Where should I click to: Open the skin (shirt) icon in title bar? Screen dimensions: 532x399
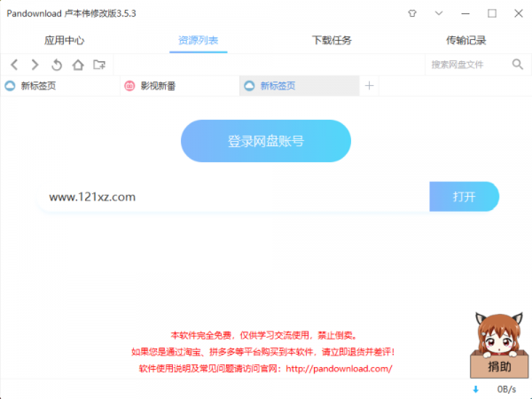point(412,13)
